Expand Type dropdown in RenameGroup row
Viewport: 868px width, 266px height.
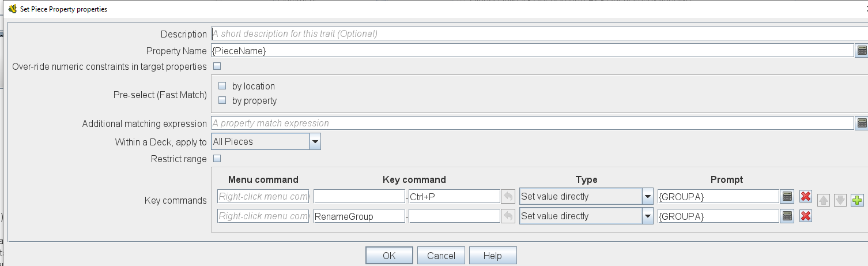[x=647, y=216]
